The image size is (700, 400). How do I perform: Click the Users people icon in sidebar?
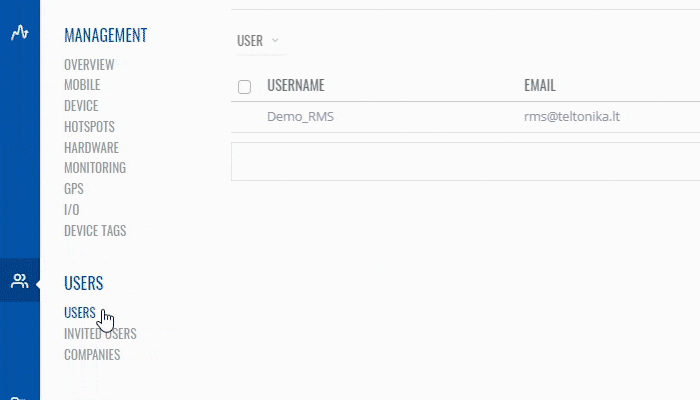(19, 281)
